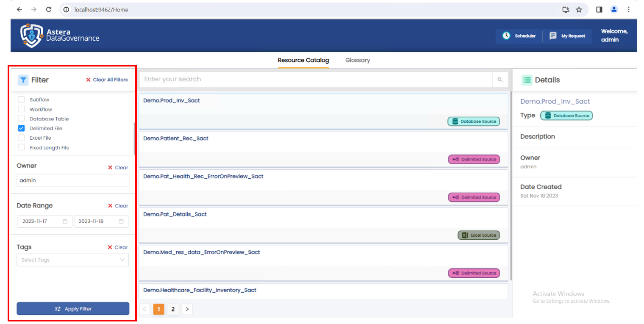Bookmark page with the star icon

coord(579,9)
